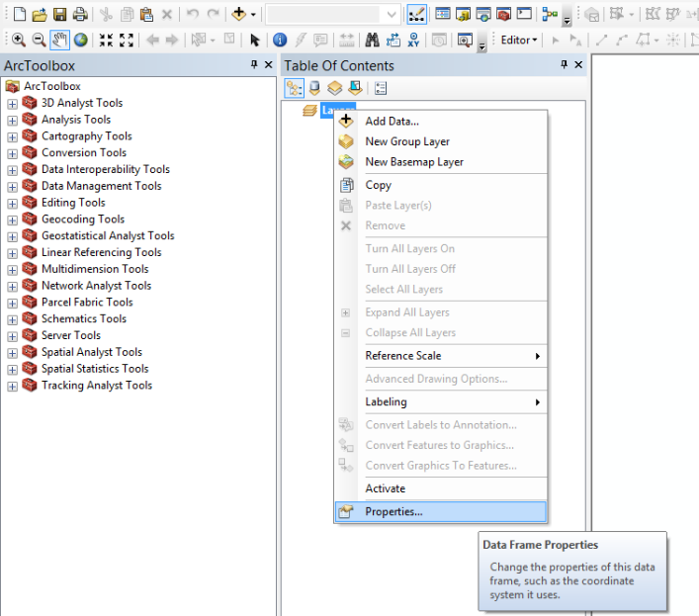Select Geocoding Tools toolbox item
The image size is (699, 616).
point(83,219)
